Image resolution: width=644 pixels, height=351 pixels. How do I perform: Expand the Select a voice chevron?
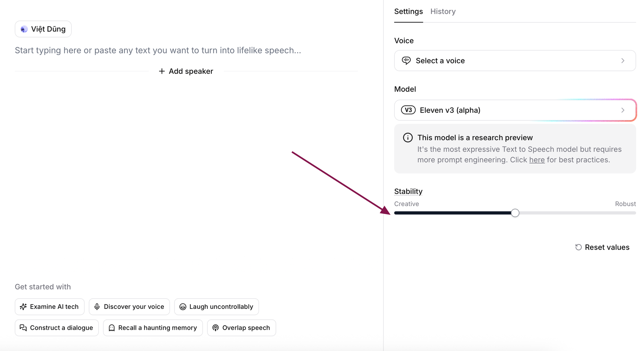pyautogui.click(x=623, y=61)
